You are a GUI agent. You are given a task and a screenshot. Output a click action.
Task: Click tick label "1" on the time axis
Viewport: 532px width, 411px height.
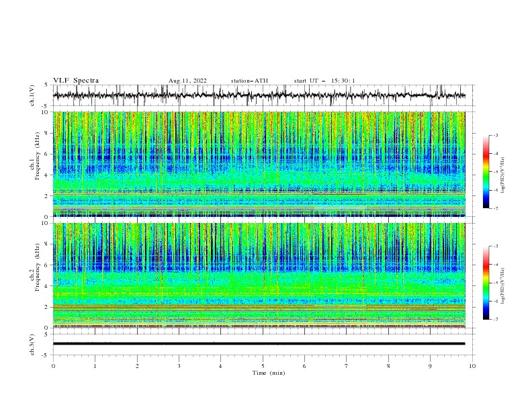(x=95, y=366)
